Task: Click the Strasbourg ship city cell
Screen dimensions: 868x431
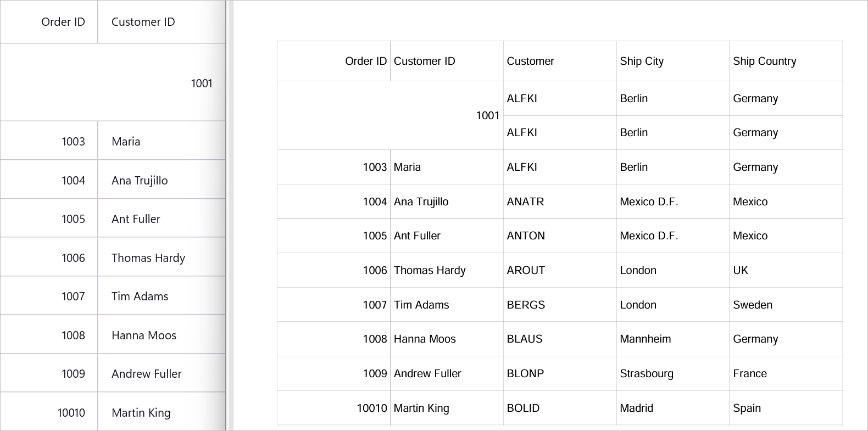Action: point(647,373)
